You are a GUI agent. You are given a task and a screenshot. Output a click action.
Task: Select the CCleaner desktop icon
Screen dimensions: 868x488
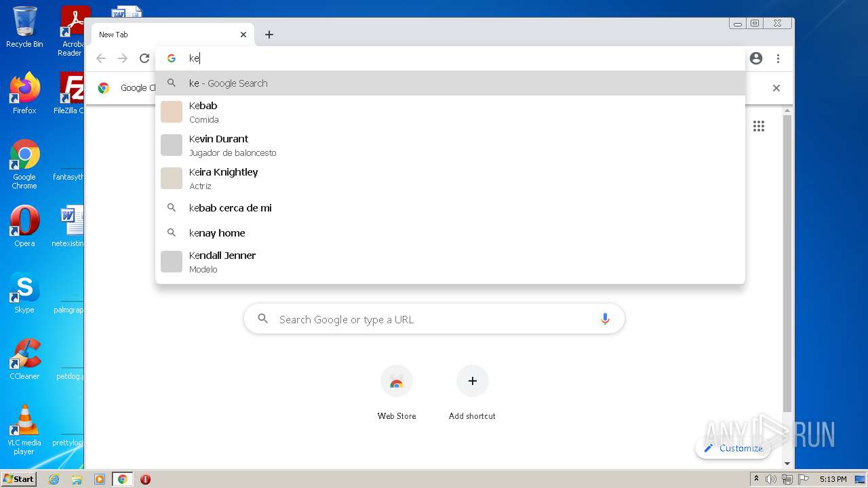click(24, 359)
